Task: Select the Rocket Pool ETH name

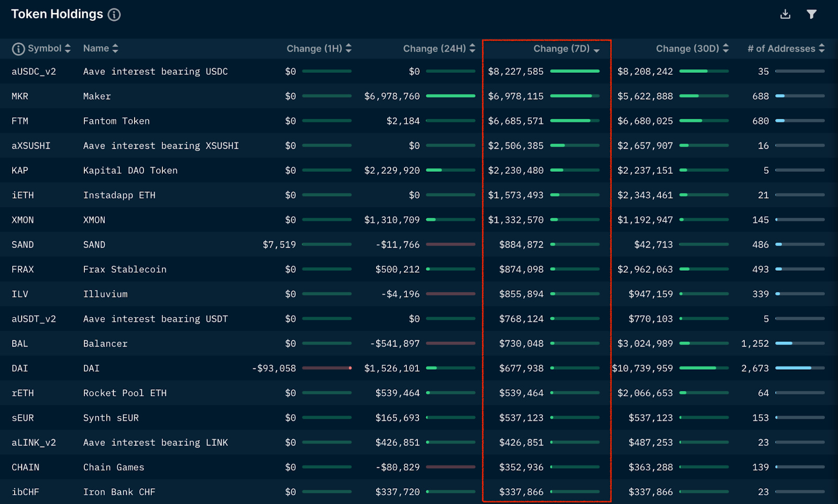Action: pyautogui.click(x=125, y=393)
